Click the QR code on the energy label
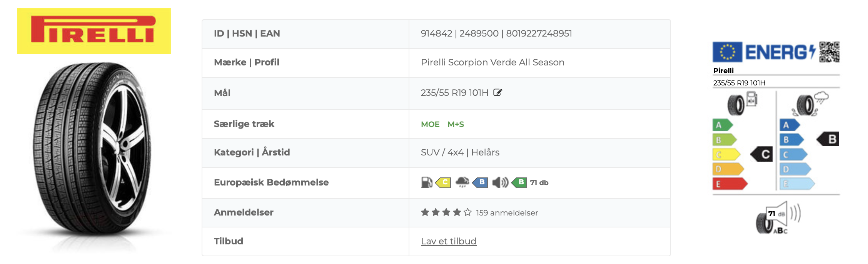Screen dimensions: 868x264 (829, 52)
